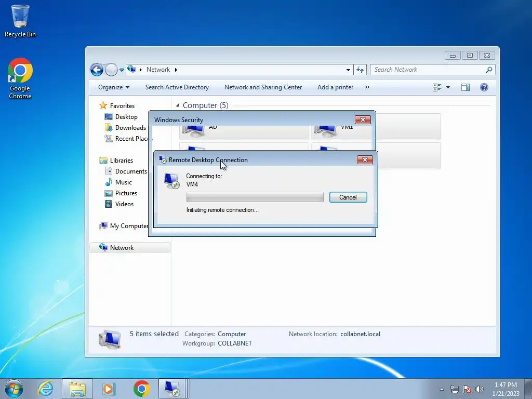Open the Music library
The height and width of the screenshot is (399, 532).
124,182
